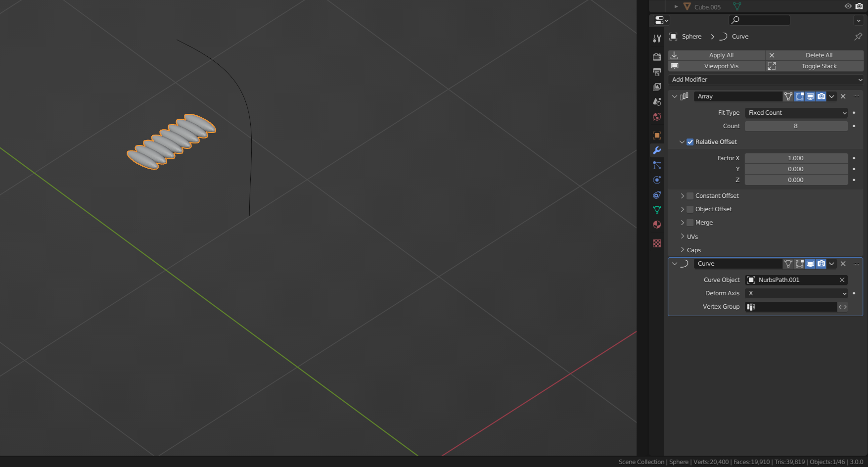Open the Object properties tab
Screen dimensions: 868x467
pos(657,135)
